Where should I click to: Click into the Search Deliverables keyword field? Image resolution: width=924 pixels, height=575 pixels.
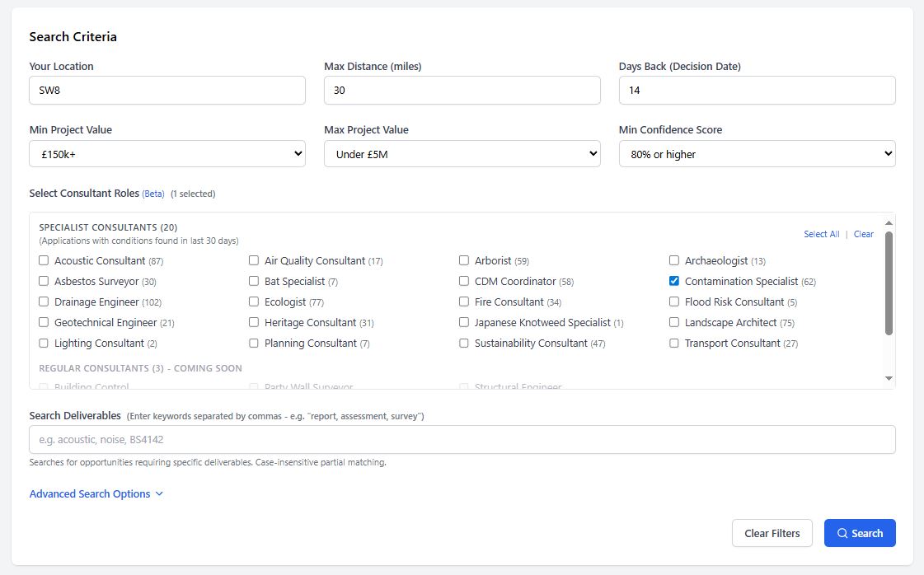coord(462,440)
